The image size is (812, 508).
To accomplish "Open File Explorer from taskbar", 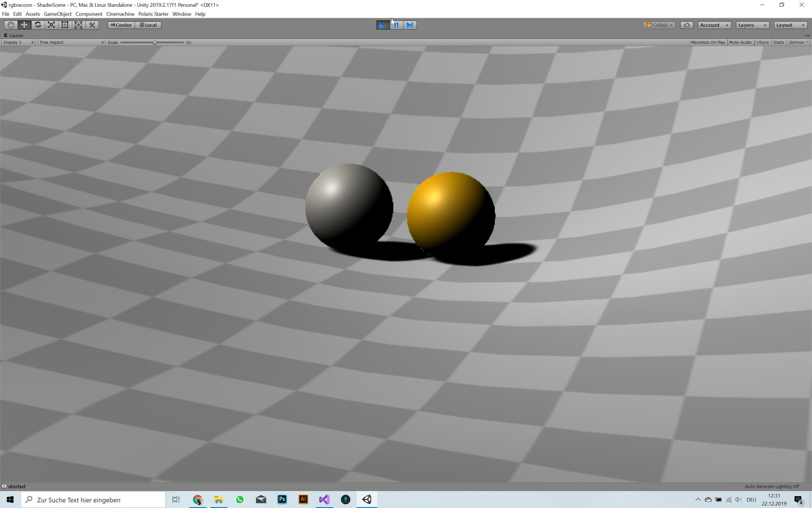I will click(x=219, y=500).
